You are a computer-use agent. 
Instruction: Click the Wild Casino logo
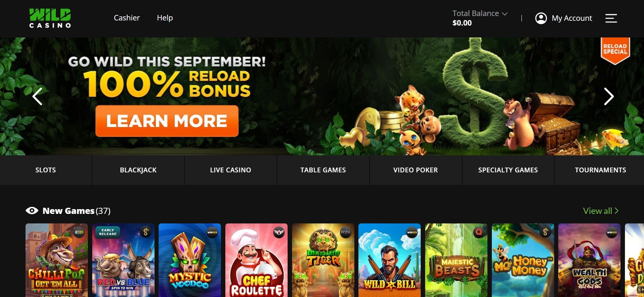coord(50,18)
